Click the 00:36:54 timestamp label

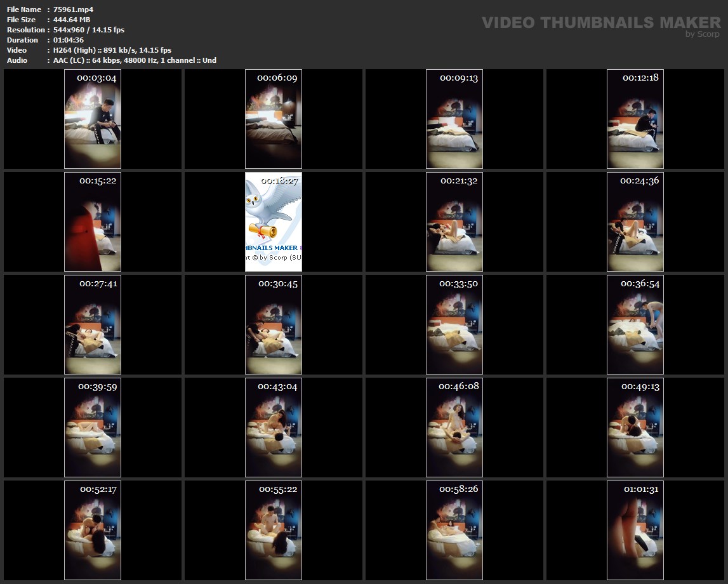point(640,284)
